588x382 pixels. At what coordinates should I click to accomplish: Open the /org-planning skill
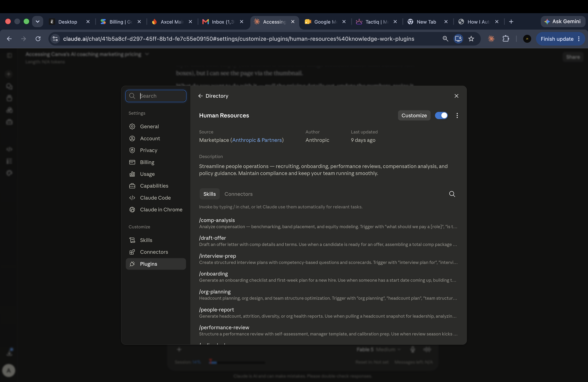tap(328, 295)
